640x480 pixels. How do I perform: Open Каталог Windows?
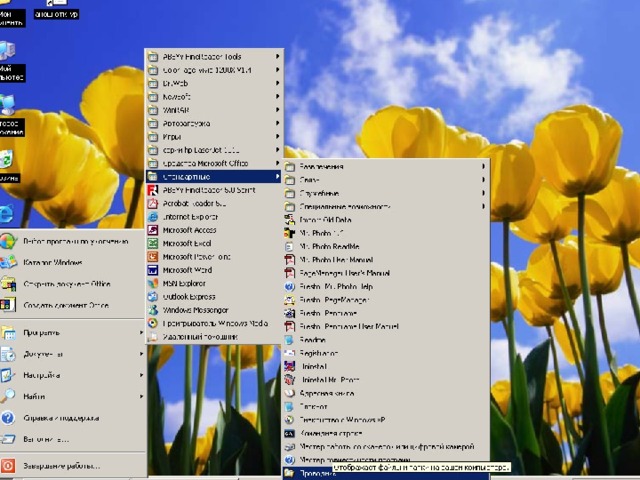(73, 262)
